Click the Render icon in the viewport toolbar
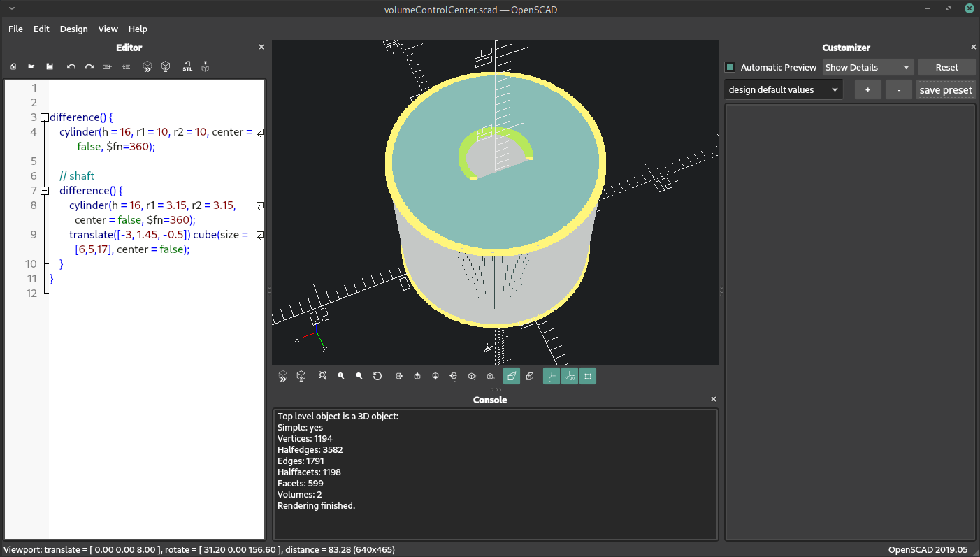 point(301,376)
